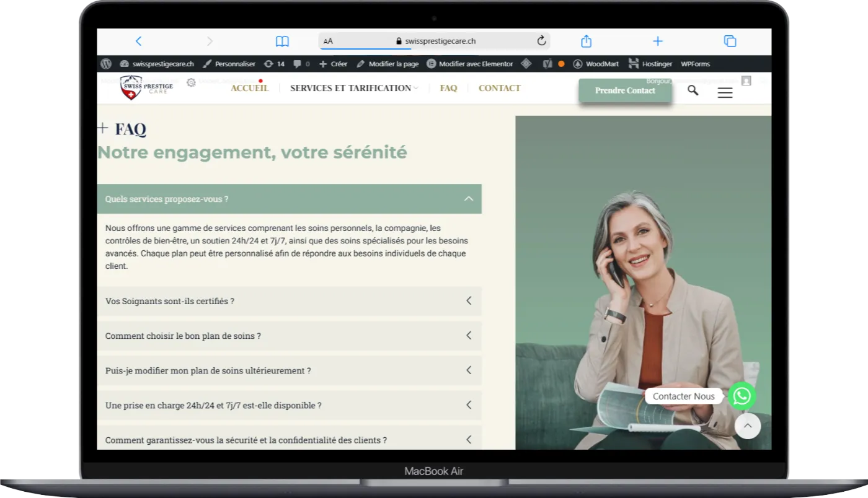Click the WordPress logo in admin bar
868x498 pixels.
coord(106,64)
